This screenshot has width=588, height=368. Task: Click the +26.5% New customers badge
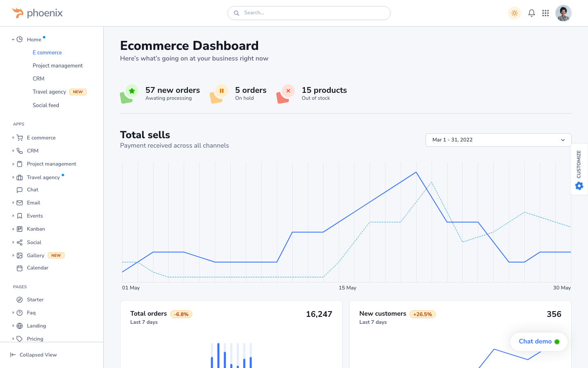tap(423, 314)
